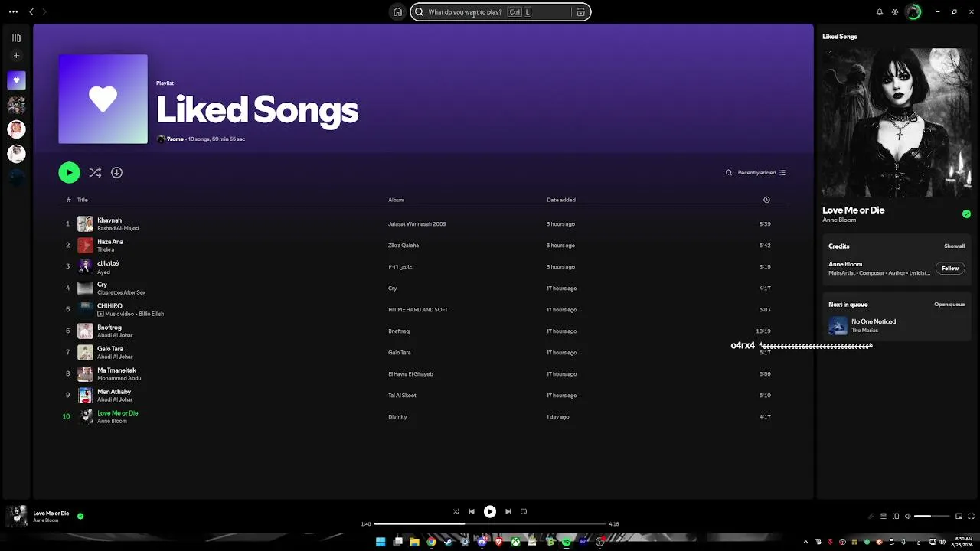The height and width of the screenshot is (551, 980).
Task: Adjust the volume slider
Action: [x=931, y=517]
